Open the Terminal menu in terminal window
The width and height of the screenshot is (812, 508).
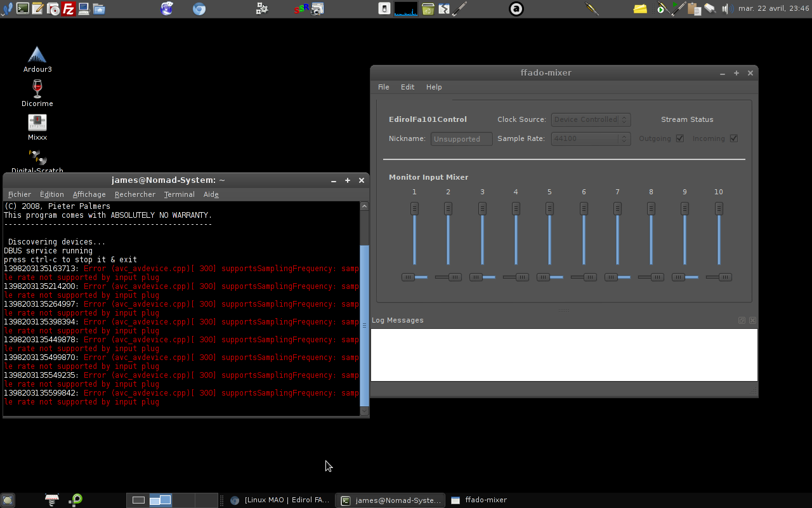point(179,194)
